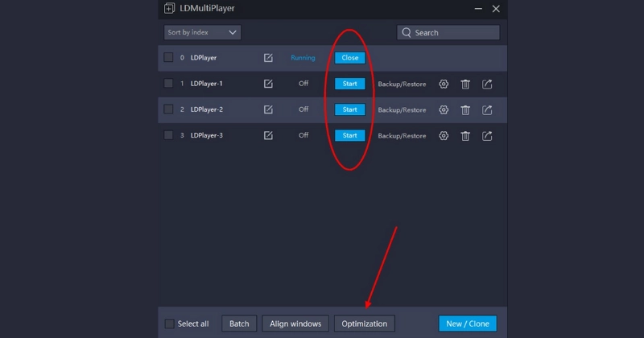Create desktop shortcut icon for LDPlayer-3
The width and height of the screenshot is (644, 338).
point(487,135)
